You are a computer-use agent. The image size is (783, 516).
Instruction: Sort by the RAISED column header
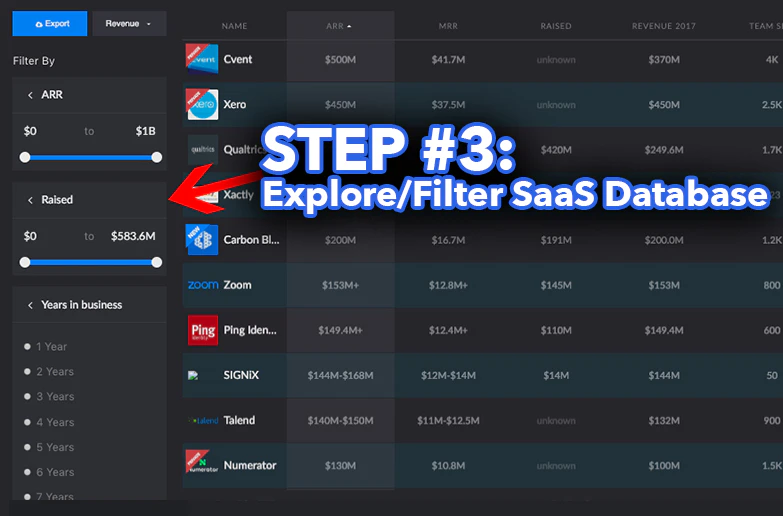click(556, 26)
